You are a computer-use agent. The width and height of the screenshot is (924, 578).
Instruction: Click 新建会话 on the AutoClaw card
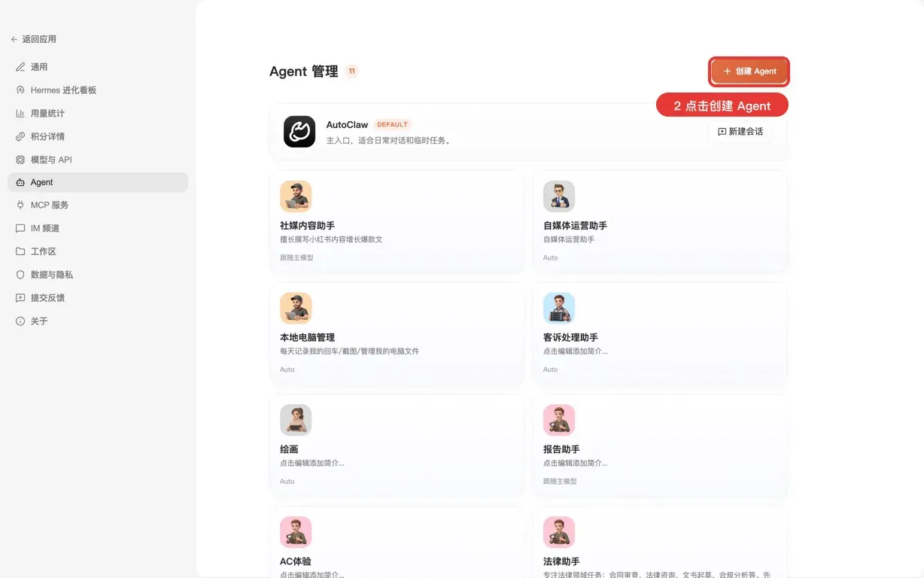click(740, 132)
